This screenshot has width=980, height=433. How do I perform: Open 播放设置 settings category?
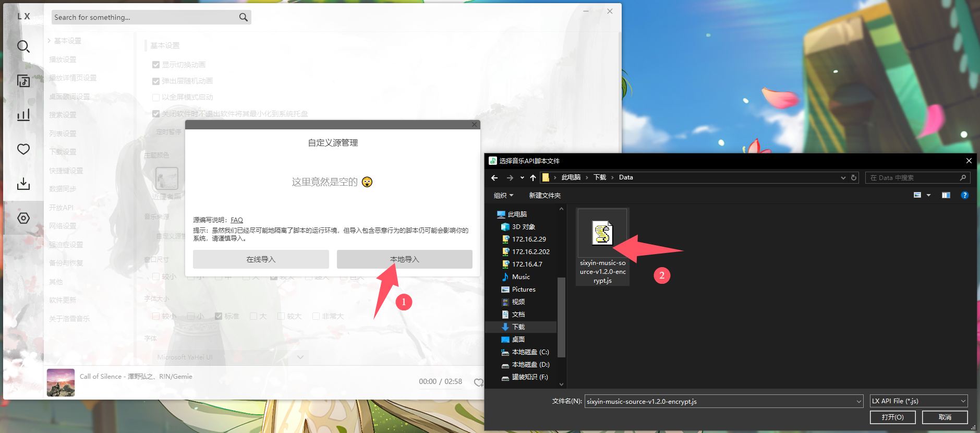click(x=63, y=59)
